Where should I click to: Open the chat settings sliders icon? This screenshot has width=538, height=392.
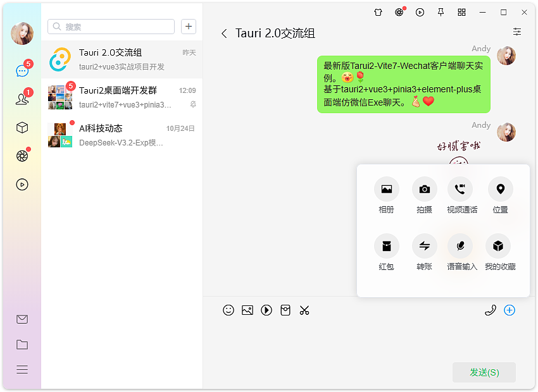pyautogui.click(x=517, y=32)
